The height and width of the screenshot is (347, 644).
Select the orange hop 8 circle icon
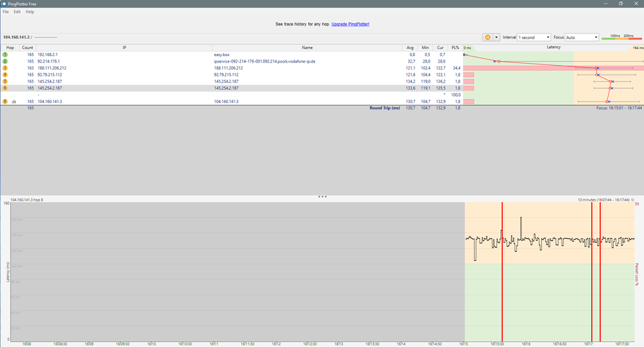(5, 101)
